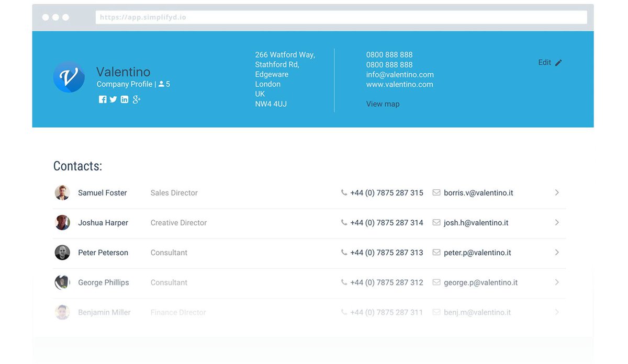The height and width of the screenshot is (364, 628).
Task: Click the Finance Director title
Action: tap(178, 312)
